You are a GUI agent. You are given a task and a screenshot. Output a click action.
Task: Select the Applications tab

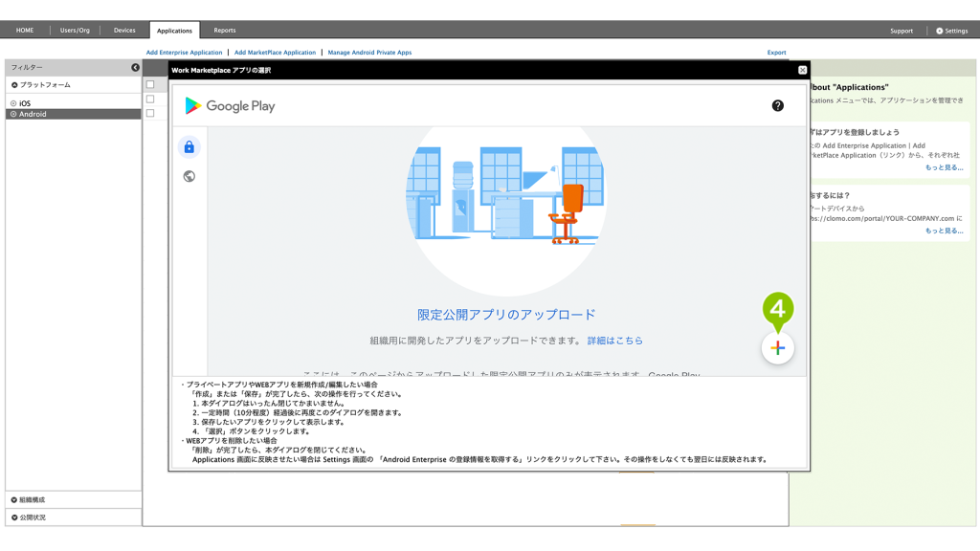[x=174, y=30]
